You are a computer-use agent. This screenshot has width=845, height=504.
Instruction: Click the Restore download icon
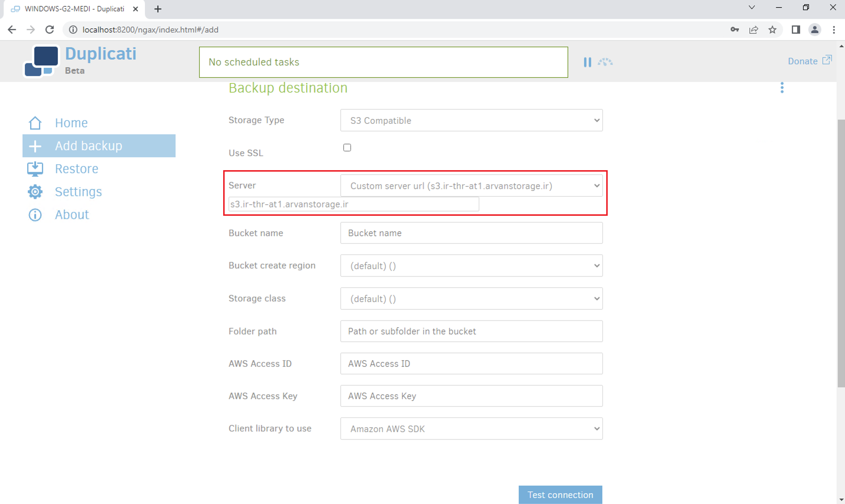point(35,169)
